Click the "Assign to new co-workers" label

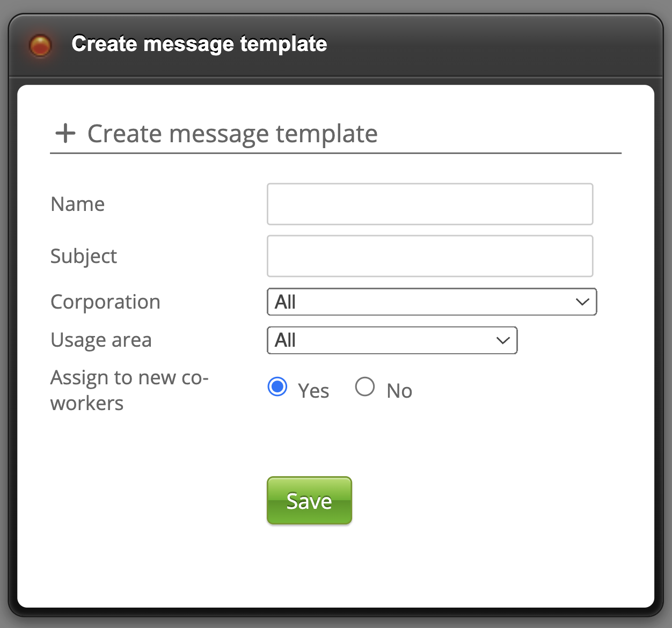pyautogui.click(x=129, y=390)
